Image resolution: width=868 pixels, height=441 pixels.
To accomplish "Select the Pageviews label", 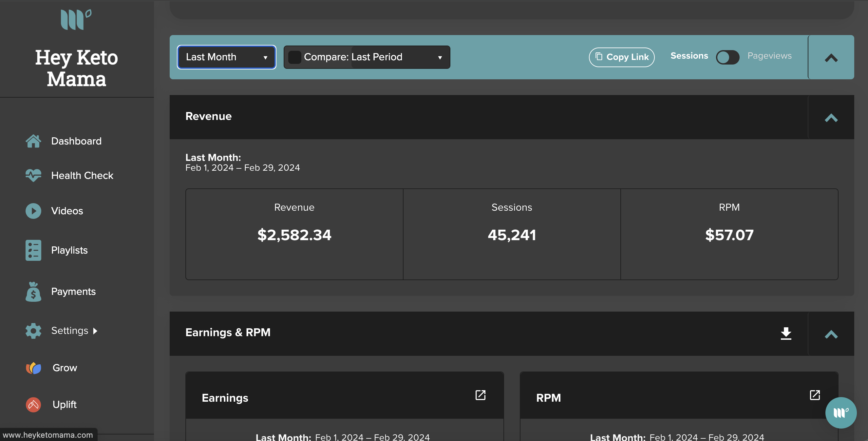I will tap(769, 56).
